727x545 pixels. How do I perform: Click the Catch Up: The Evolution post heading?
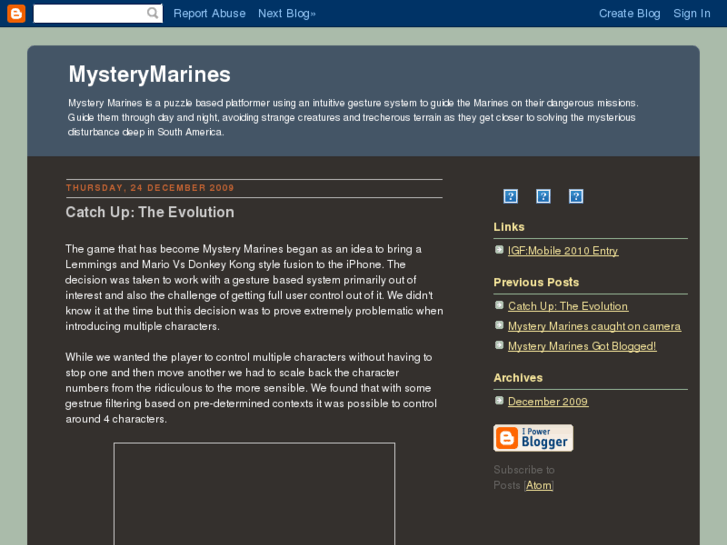[150, 212]
